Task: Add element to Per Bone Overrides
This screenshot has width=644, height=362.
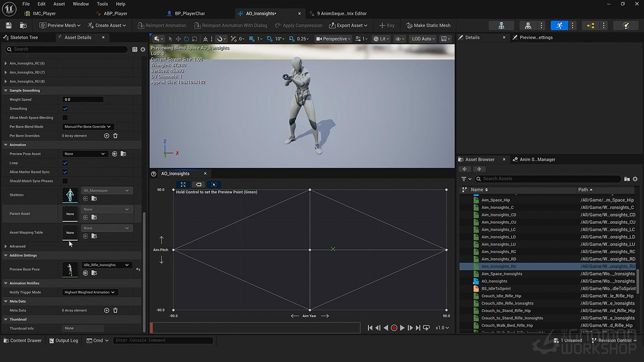Action: click(x=106, y=136)
